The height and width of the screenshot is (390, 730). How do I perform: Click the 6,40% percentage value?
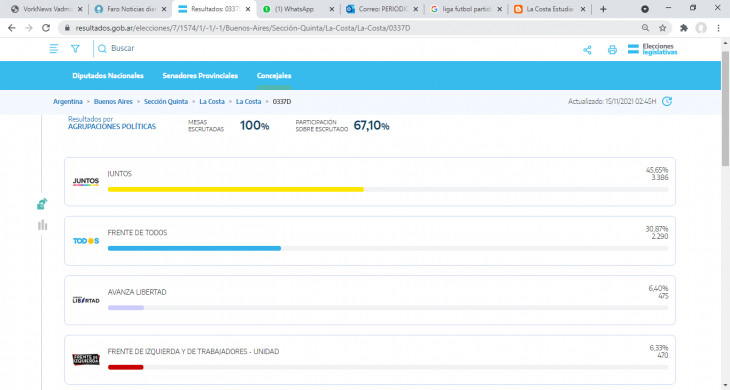tap(658, 289)
